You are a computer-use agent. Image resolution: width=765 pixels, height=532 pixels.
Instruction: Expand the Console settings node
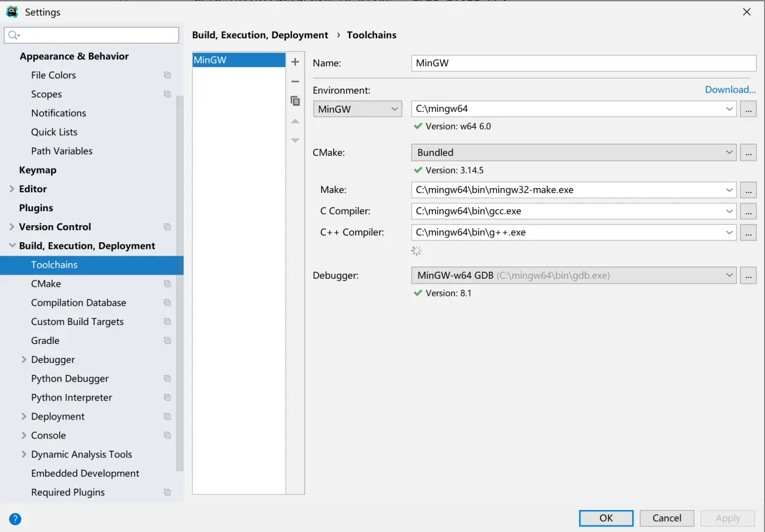point(24,436)
